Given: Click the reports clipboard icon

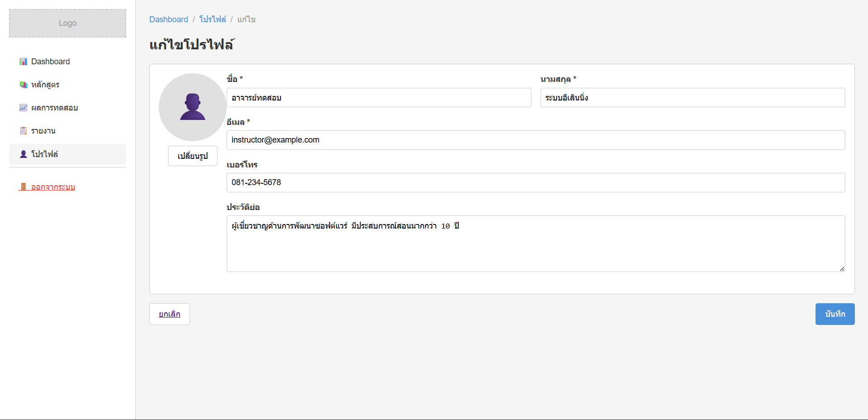Looking at the screenshot, I should [24, 131].
